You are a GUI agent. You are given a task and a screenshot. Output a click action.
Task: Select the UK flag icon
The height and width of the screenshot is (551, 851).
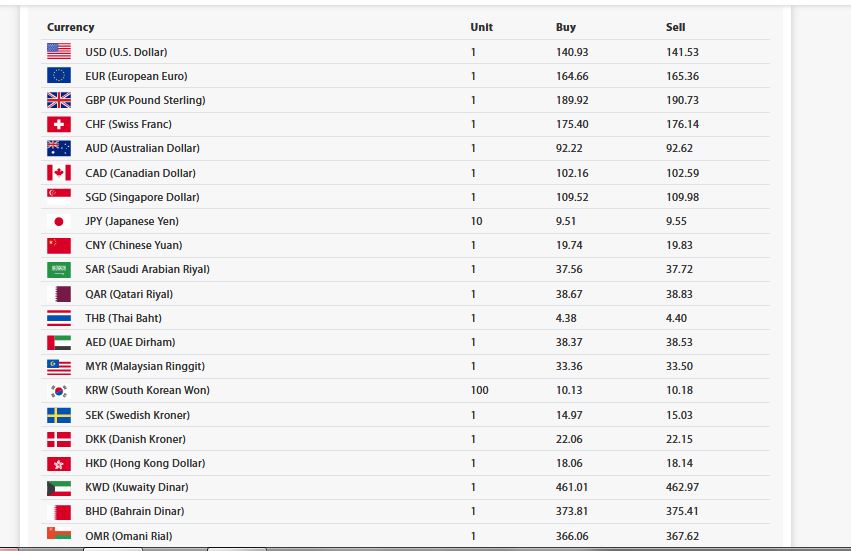(x=59, y=100)
